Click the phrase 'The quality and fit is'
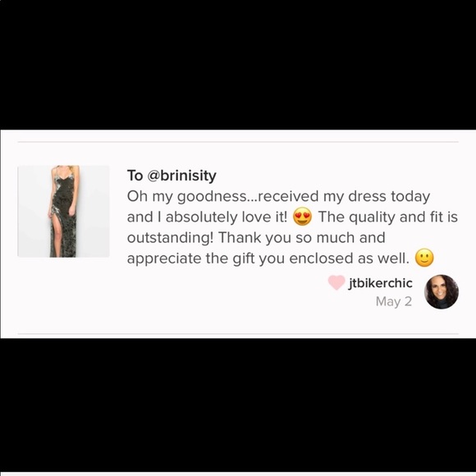 pyautogui.click(x=387, y=217)
